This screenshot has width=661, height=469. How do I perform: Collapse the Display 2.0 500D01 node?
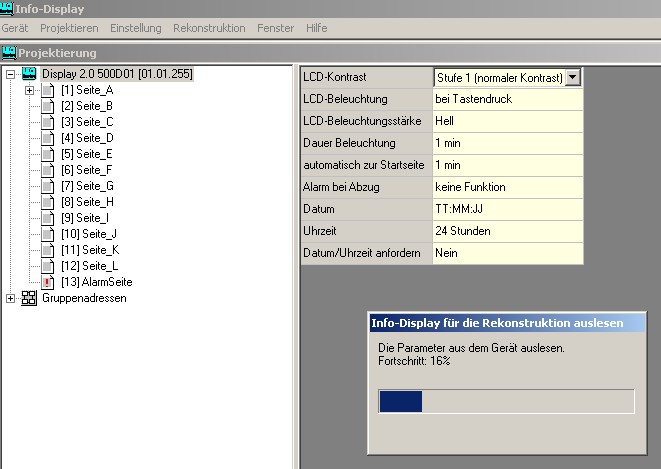coord(11,74)
